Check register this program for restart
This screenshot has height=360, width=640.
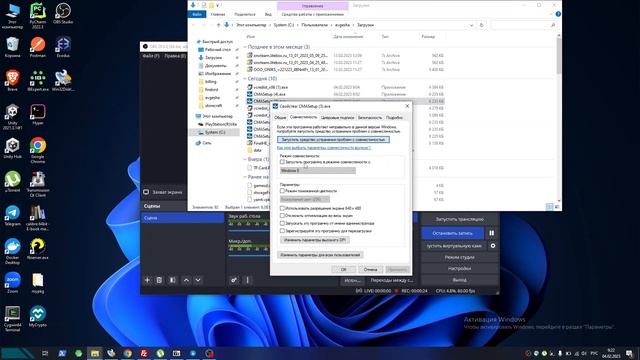click(282, 231)
